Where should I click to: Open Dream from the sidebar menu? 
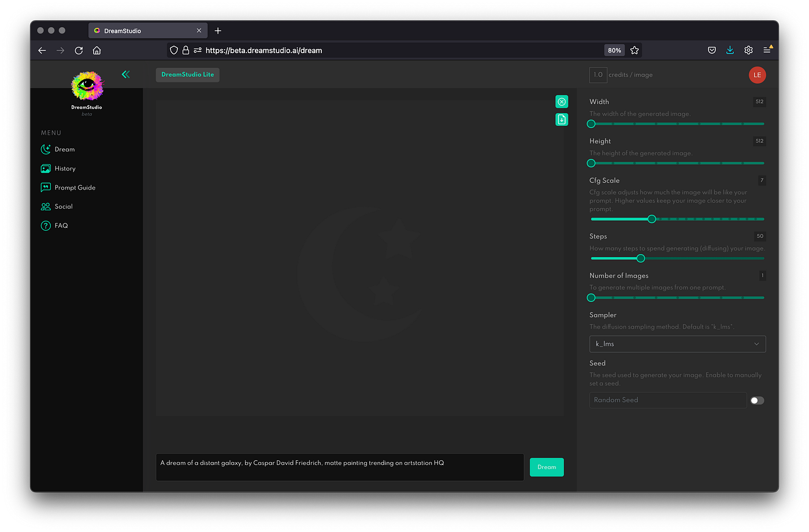click(64, 150)
